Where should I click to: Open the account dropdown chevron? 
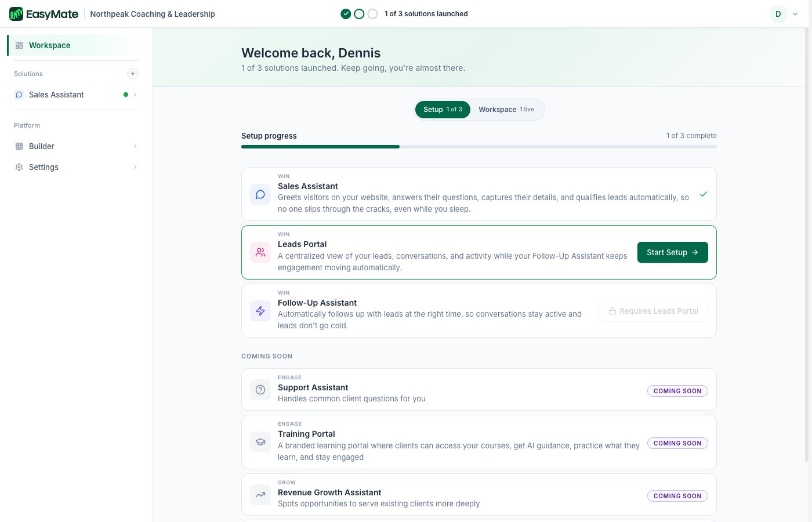795,14
